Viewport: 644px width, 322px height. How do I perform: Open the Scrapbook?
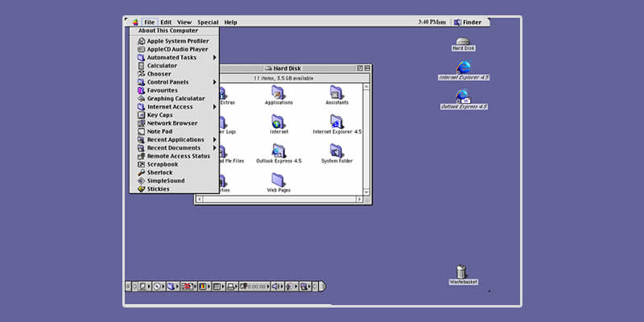[173, 164]
